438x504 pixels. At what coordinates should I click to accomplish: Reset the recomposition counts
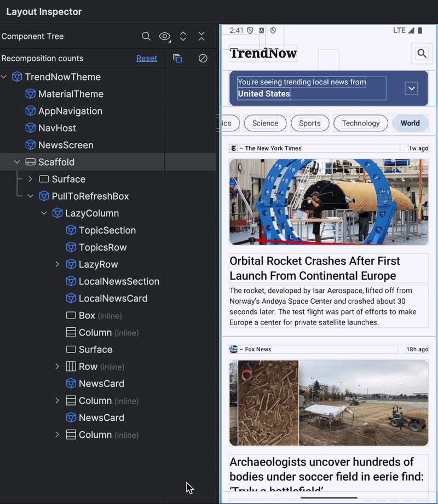pos(147,58)
